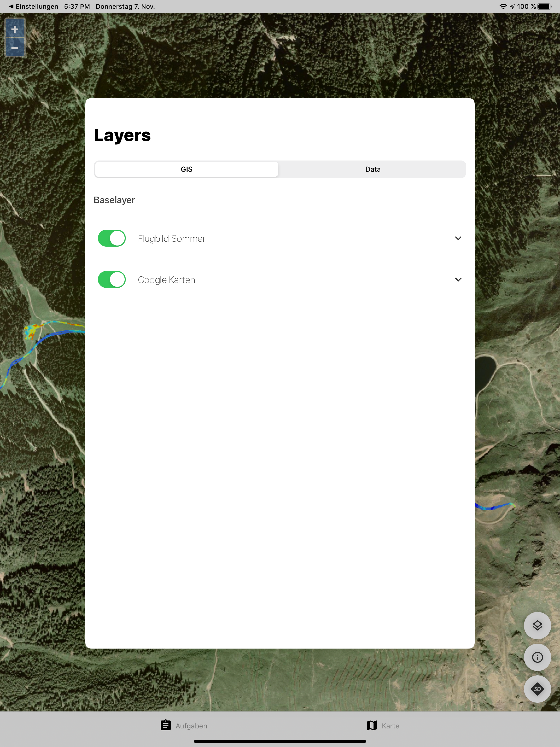Open the layers stack button on map
The image size is (560, 747).
[537, 625]
